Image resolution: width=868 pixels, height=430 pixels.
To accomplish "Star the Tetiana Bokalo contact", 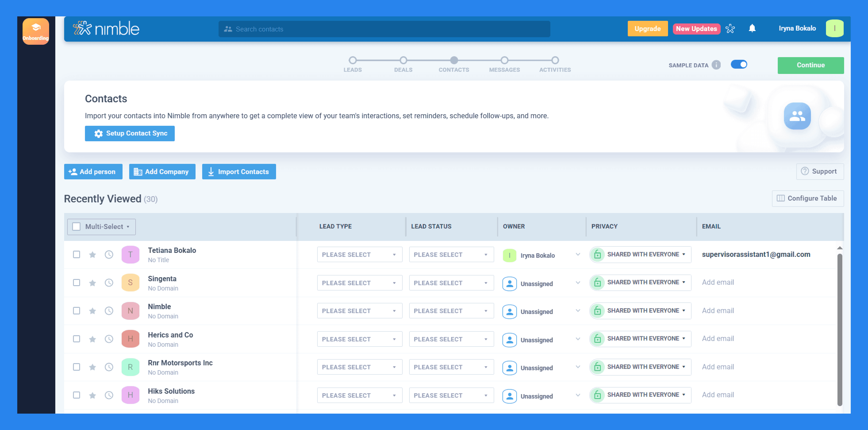I will pos(92,255).
